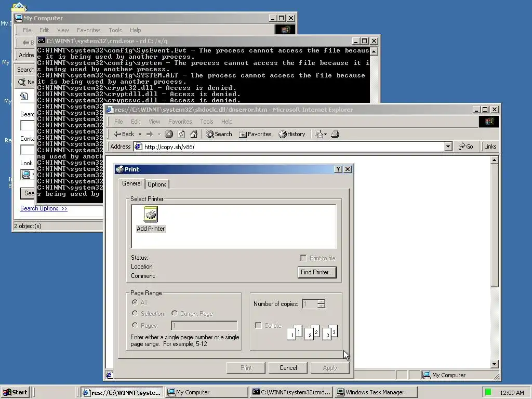The height and width of the screenshot is (399, 532).
Task: Open the IE File menu
Action: pyautogui.click(x=118, y=122)
